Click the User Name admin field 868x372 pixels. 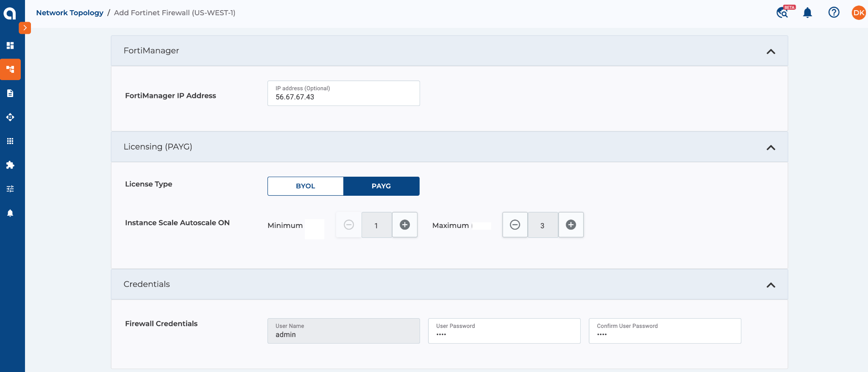click(344, 331)
